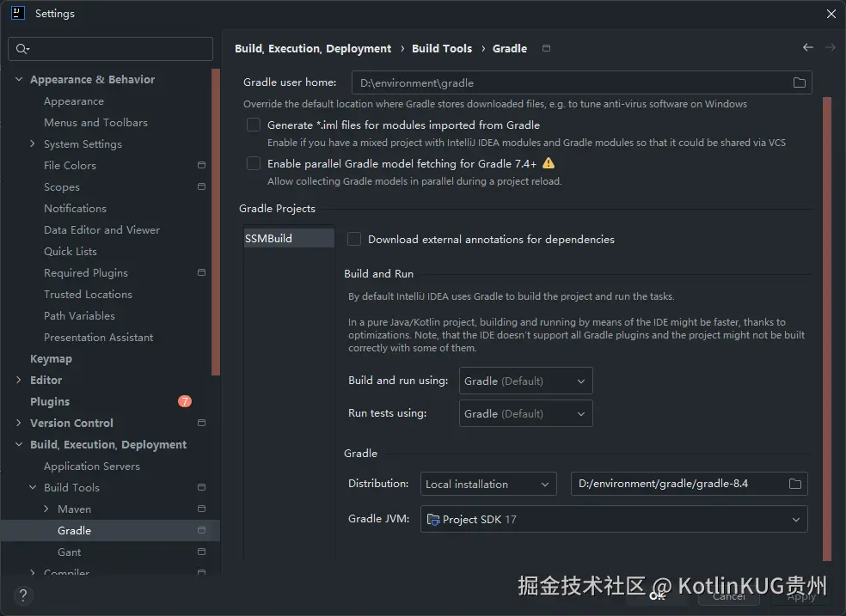
Task: Open help with the question mark icon
Action: point(22,595)
